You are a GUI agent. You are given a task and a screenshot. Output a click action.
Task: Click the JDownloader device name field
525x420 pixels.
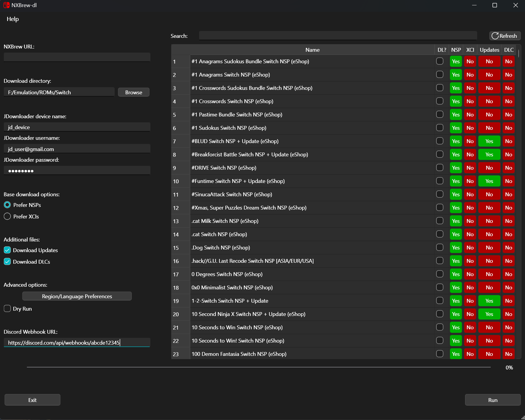click(77, 127)
